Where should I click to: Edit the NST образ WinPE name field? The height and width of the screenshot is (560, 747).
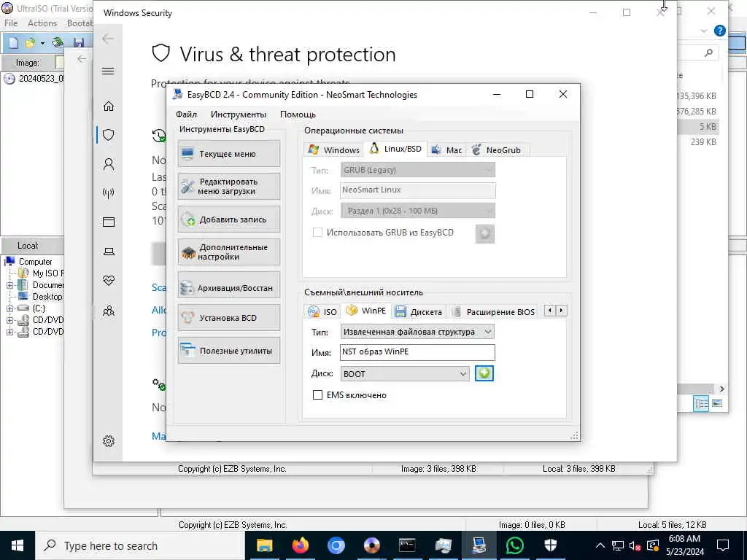pyautogui.click(x=418, y=352)
